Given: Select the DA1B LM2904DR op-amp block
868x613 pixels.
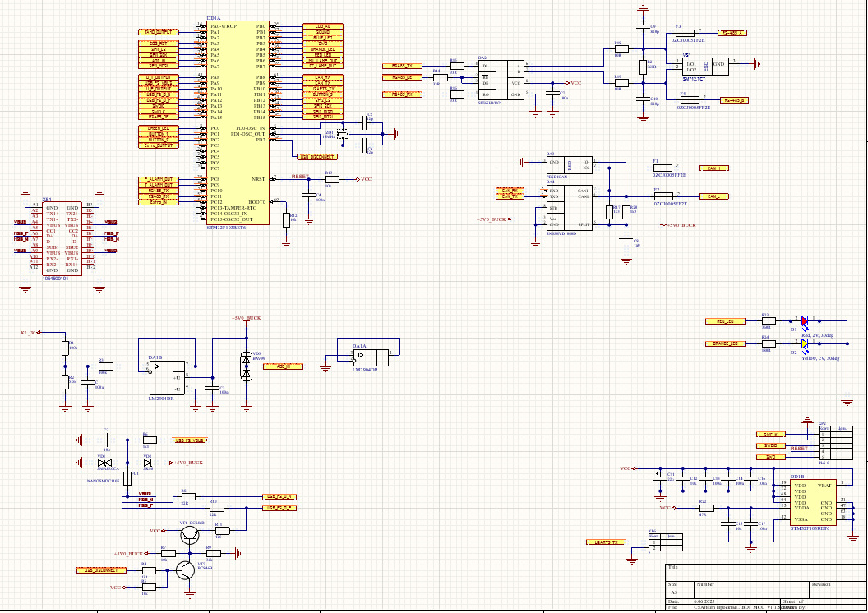Looking at the screenshot, I should (x=167, y=379).
